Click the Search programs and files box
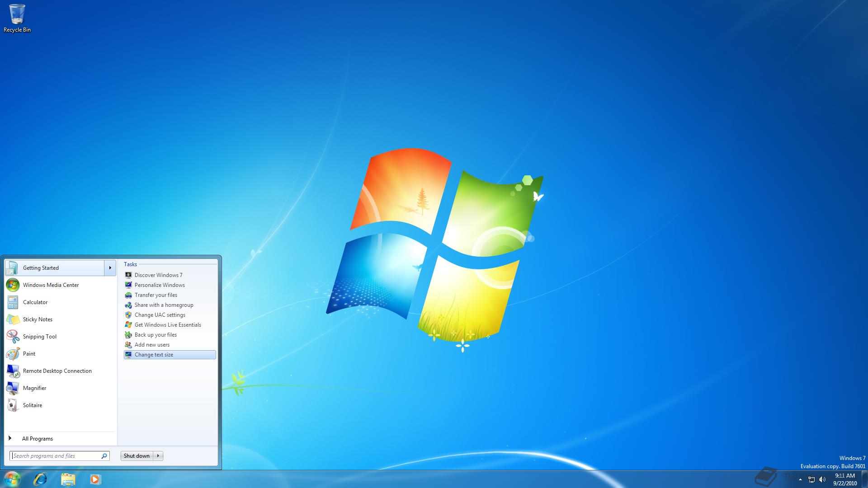 click(55, 456)
